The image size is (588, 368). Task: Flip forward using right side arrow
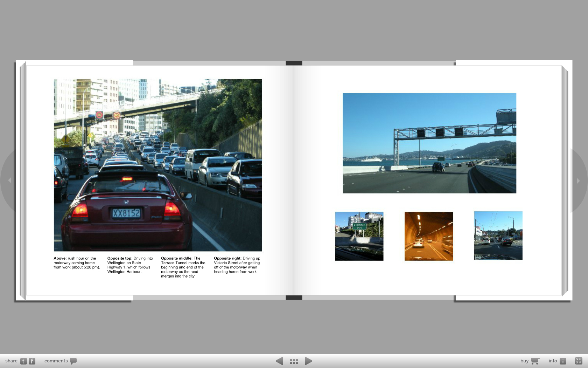(x=578, y=181)
